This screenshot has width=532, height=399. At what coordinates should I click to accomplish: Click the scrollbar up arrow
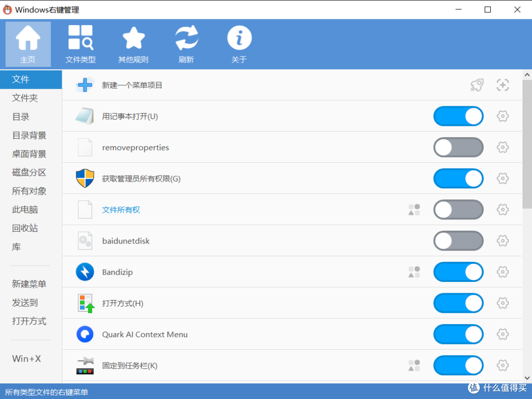click(x=527, y=75)
